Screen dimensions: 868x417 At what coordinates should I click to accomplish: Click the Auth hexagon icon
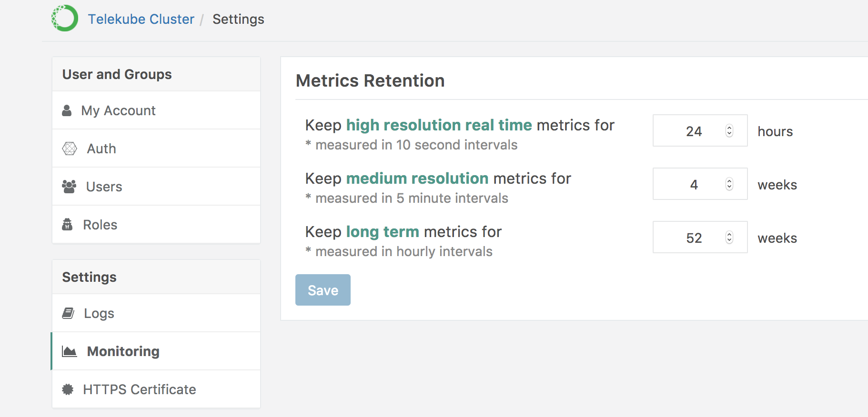click(x=70, y=149)
